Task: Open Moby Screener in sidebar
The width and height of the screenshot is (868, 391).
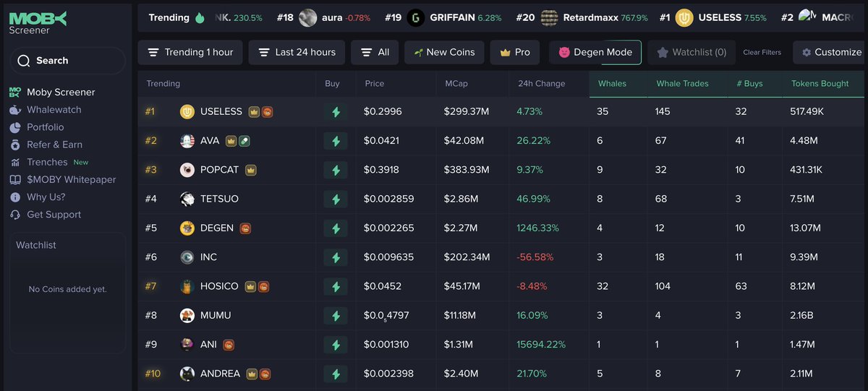Action: click(x=61, y=93)
